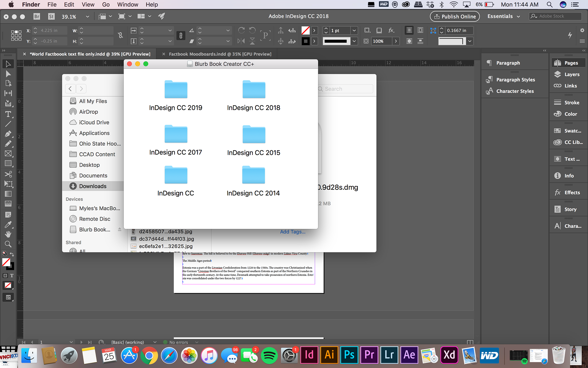Click the Adobe Stock search field
This screenshot has height=368, width=588.
click(x=555, y=16)
